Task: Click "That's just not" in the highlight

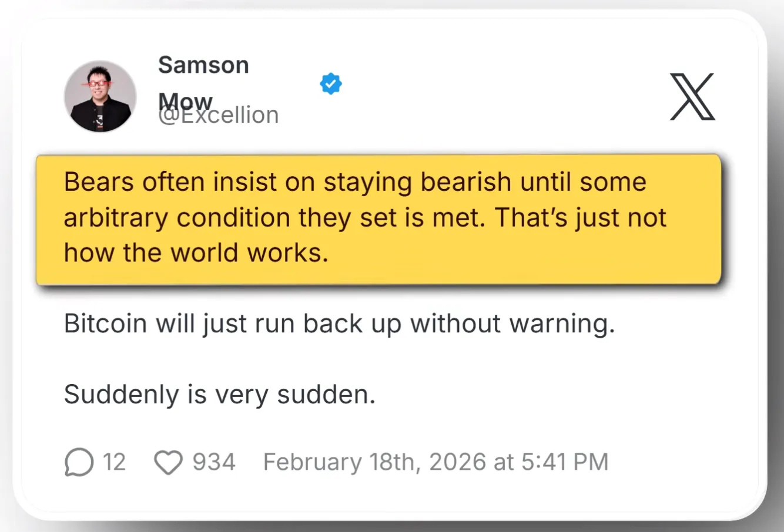Action: click(580, 218)
